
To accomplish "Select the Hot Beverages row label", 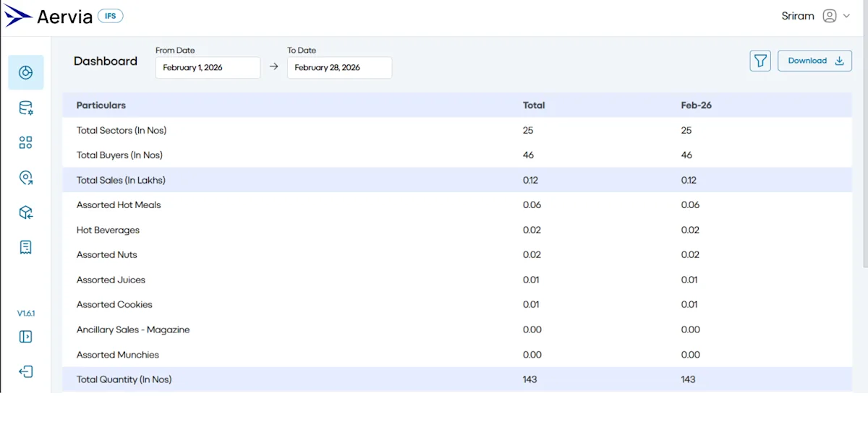I will click(x=108, y=231).
